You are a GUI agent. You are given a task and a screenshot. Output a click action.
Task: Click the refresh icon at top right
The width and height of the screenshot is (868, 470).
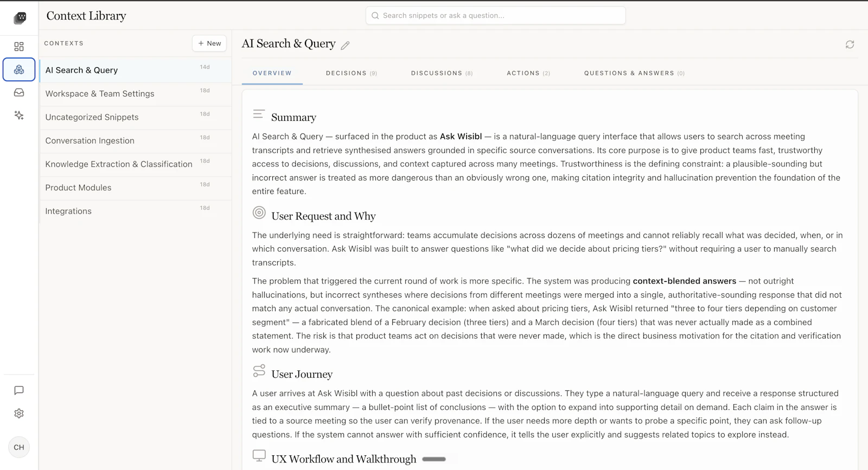pos(850,44)
